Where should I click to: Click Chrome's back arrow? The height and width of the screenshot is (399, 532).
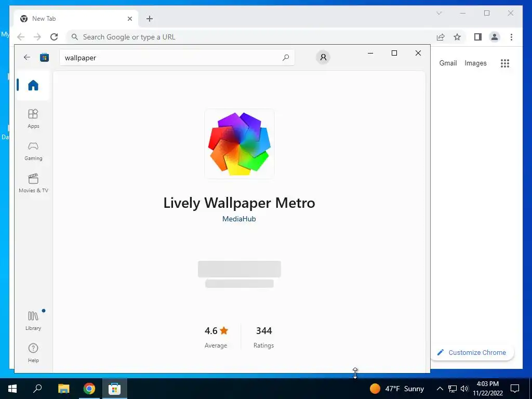[x=21, y=37]
